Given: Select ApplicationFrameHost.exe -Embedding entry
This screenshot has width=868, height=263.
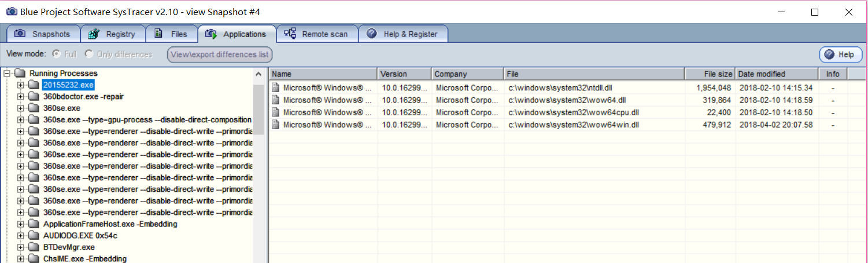Looking at the screenshot, I should 110,224.
